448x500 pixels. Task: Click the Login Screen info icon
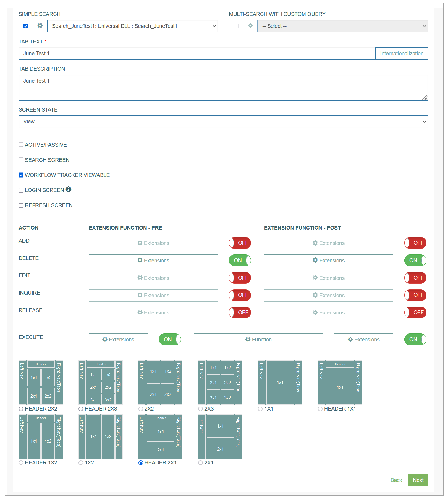coord(68,189)
